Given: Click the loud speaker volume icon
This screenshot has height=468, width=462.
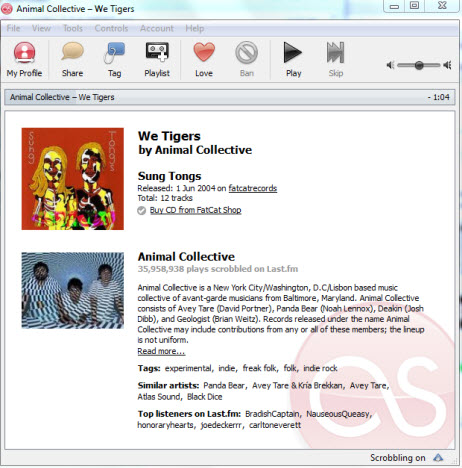Looking at the screenshot, I should 448,65.
